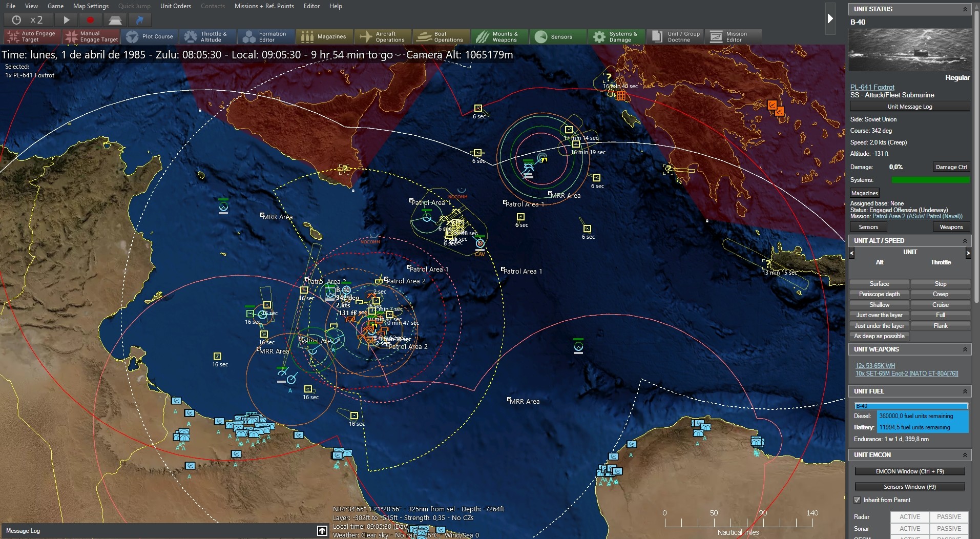The width and height of the screenshot is (980, 539).
Task: Open the Throttle & Altitude window
Action: point(207,36)
